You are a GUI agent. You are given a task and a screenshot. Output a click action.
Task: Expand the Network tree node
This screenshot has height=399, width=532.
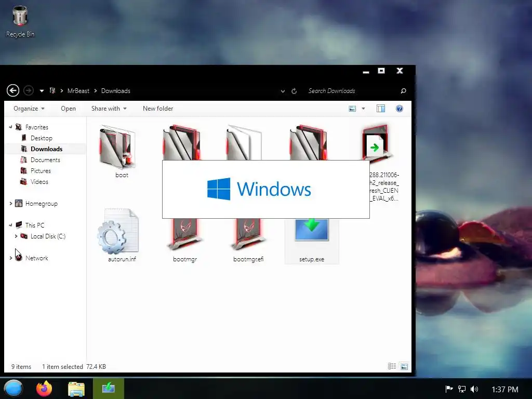pyautogui.click(x=10, y=258)
